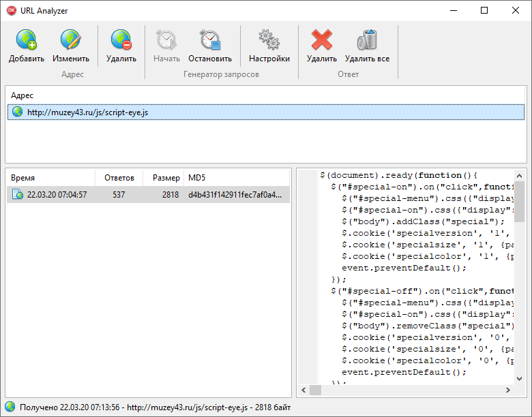Click the code line $(document).ready(function(){

[x=399, y=175]
